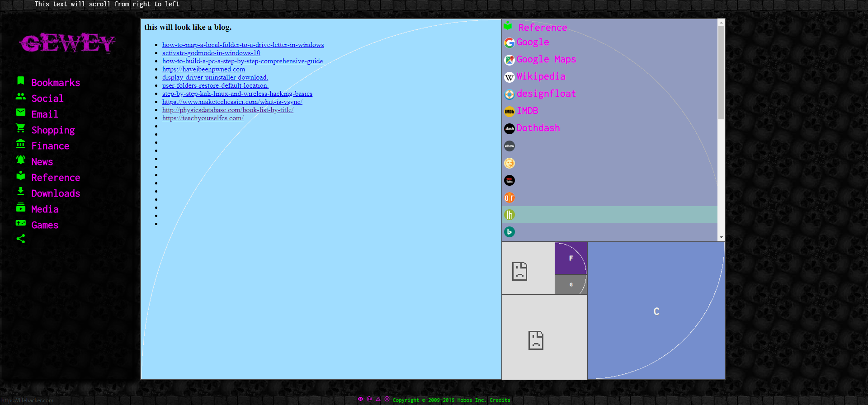The height and width of the screenshot is (405, 868).
Task: Click the teal Bing icon
Action: point(509,232)
